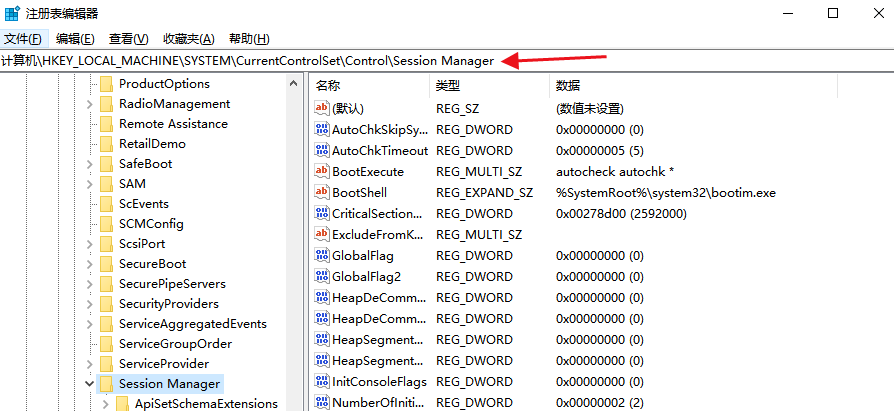
Task: Click the tree pane scroll up arrow
Action: (294, 84)
